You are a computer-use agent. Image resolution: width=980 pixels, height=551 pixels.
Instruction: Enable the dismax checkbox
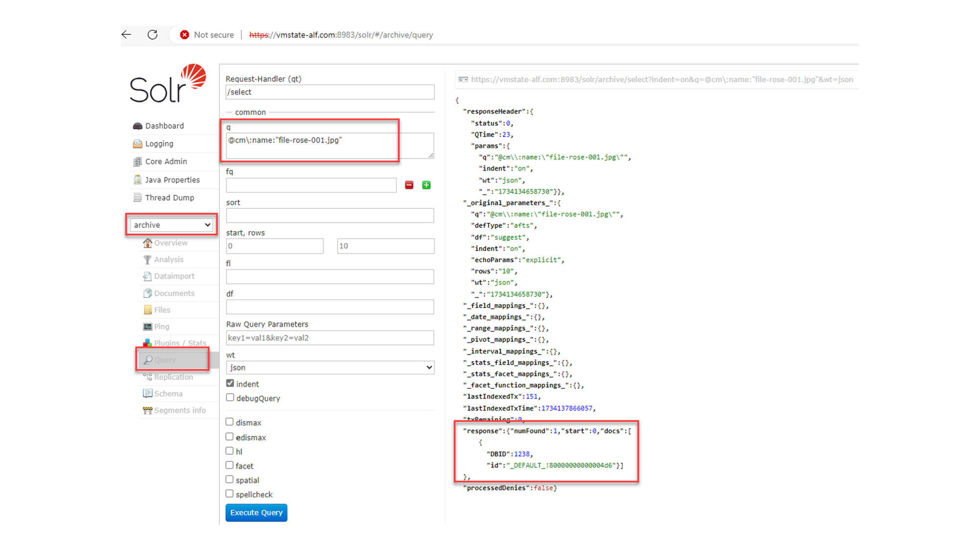(x=229, y=422)
